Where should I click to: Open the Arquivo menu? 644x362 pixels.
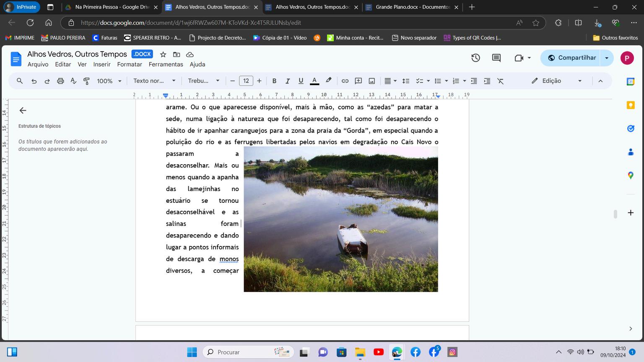[x=38, y=65]
